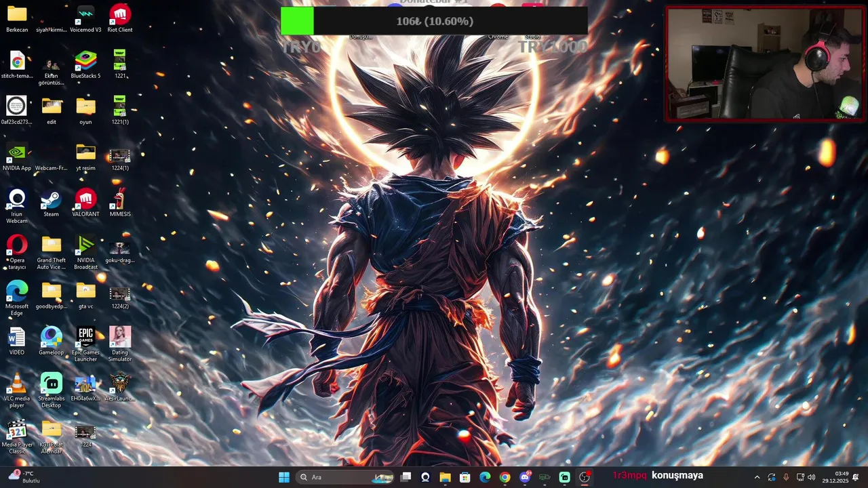Select the Microsoft Edge desktop shortcut
868x488 pixels.
(17, 298)
